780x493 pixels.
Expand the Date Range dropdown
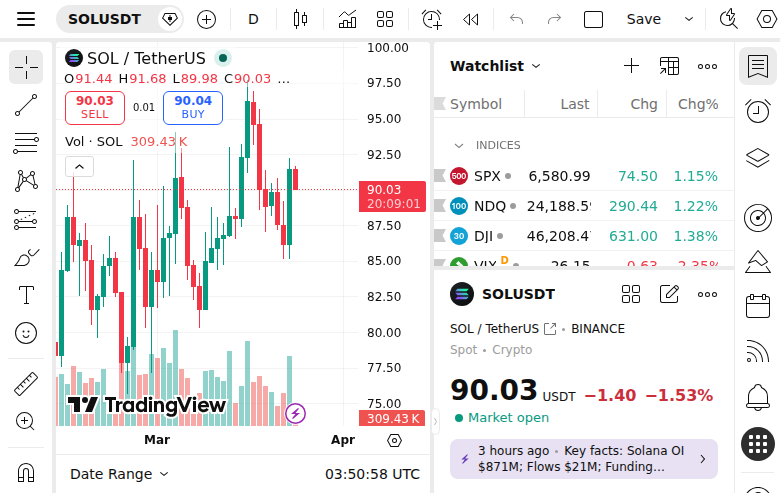tap(119, 474)
